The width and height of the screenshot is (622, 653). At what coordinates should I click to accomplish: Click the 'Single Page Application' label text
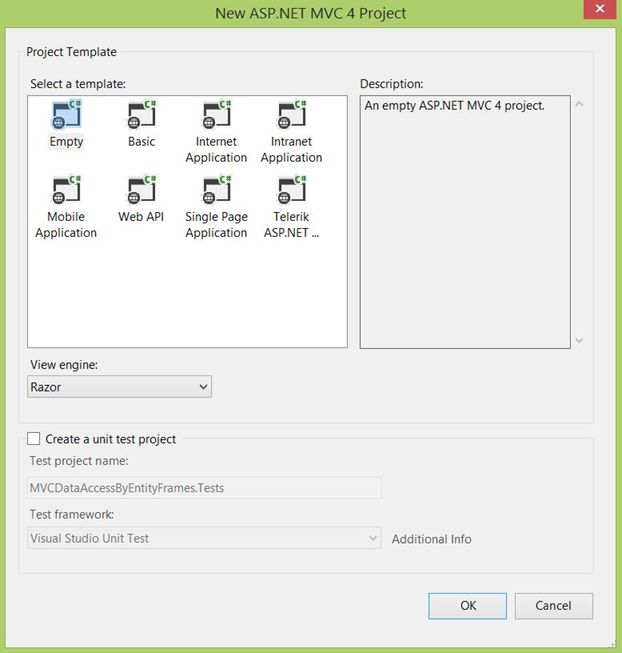(x=216, y=224)
